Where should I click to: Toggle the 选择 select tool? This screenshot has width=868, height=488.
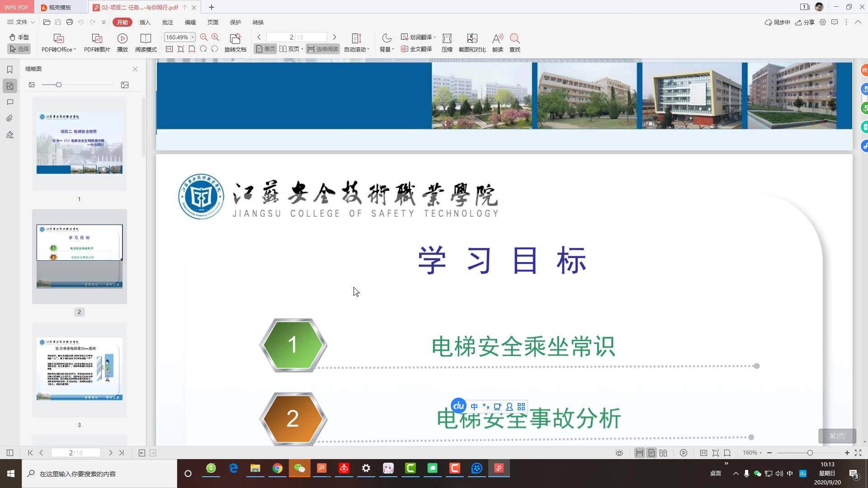pyautogui.click(x=19, y=49)
